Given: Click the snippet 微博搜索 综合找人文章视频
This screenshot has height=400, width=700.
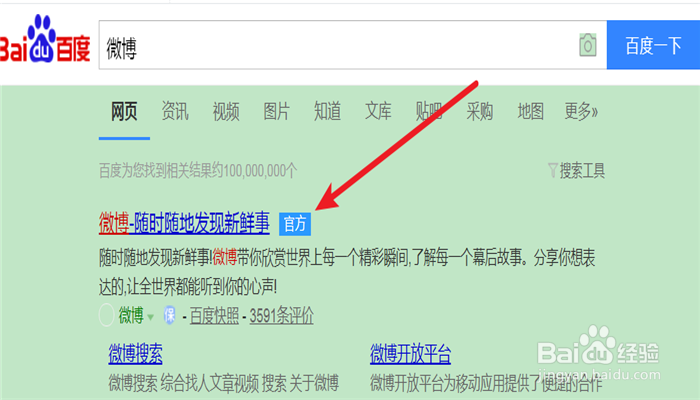Looking at the screenshot, I should pyautogui.click(x=224, y=383).
